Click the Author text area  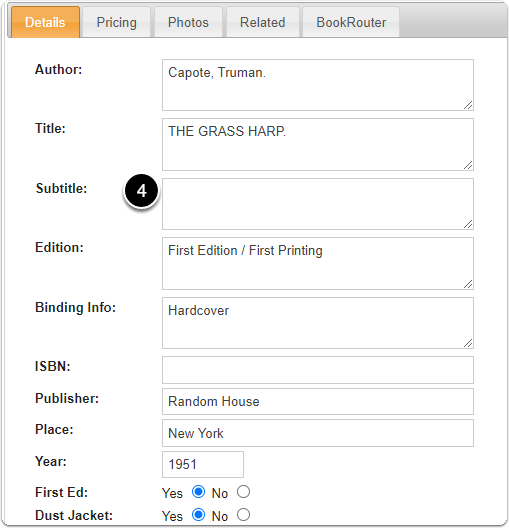point(318,85)
